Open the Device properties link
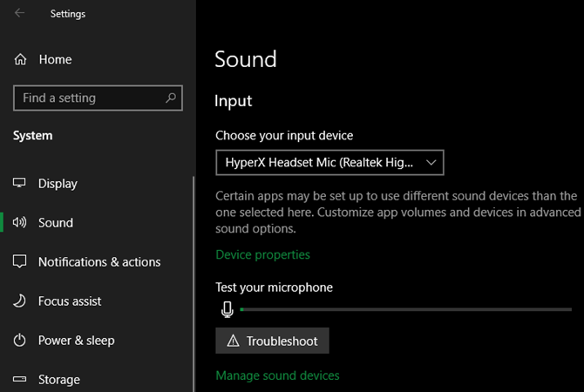The width and height of the screenshot is (584, 392). (262, 254)
